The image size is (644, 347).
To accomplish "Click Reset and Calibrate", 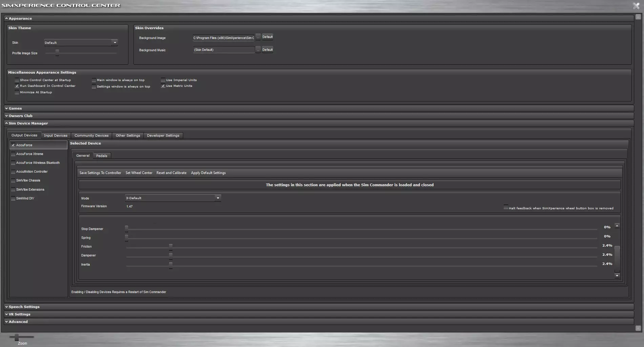I will pos(171,173).
